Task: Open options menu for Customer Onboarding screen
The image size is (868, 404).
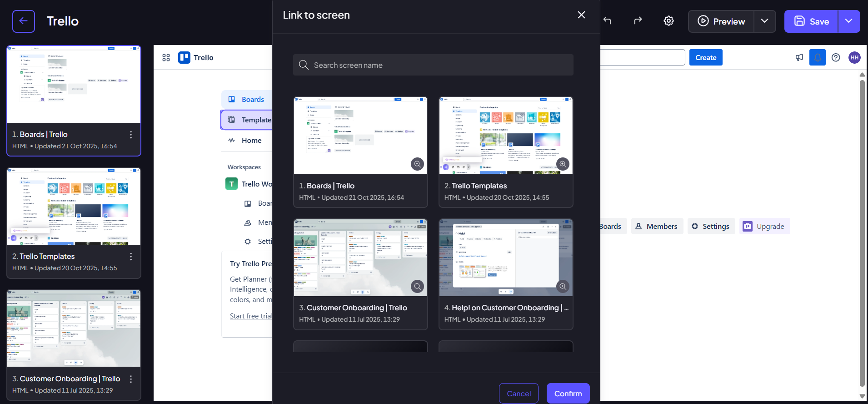Action: click(x=131, y=379)
